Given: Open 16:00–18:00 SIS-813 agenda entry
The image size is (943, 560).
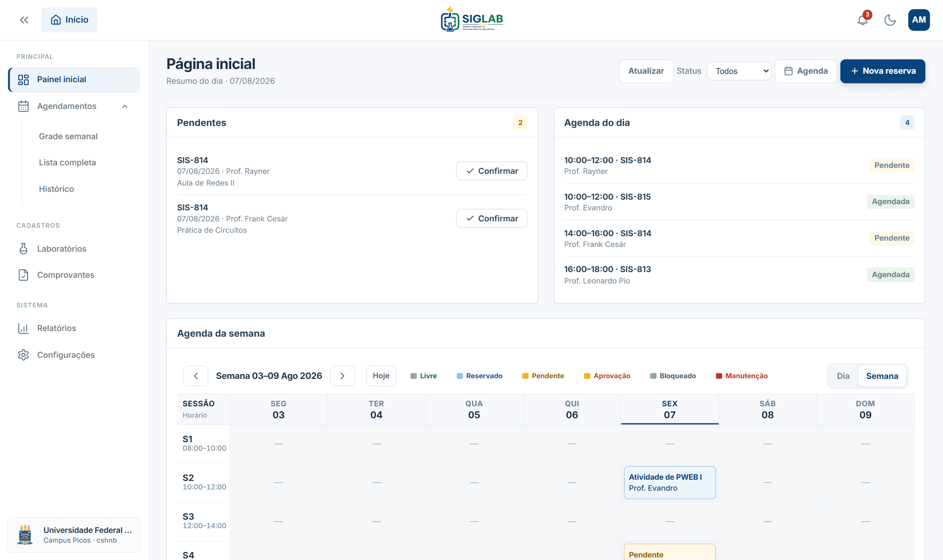Looking at the screenshot, I should click(x=739, y=275).
